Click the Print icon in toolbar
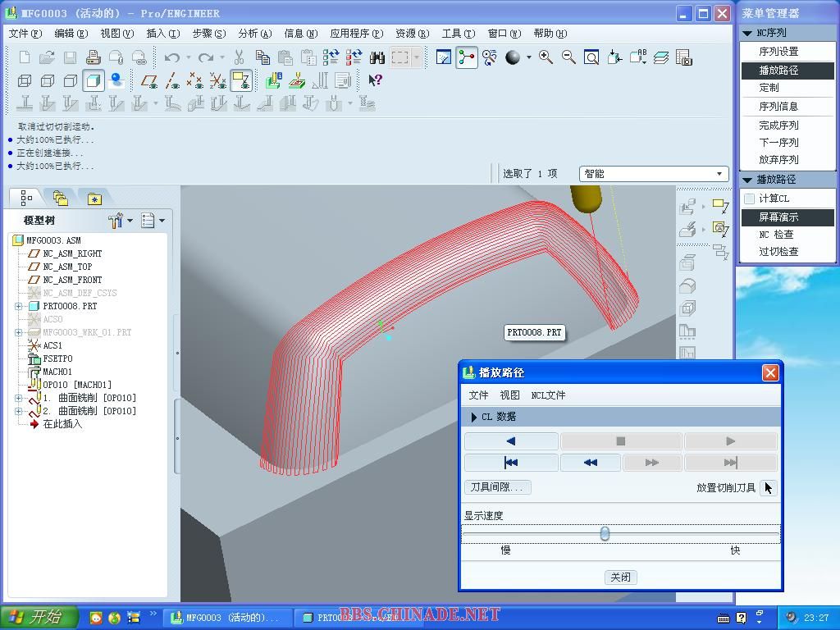 click(94, 57)
